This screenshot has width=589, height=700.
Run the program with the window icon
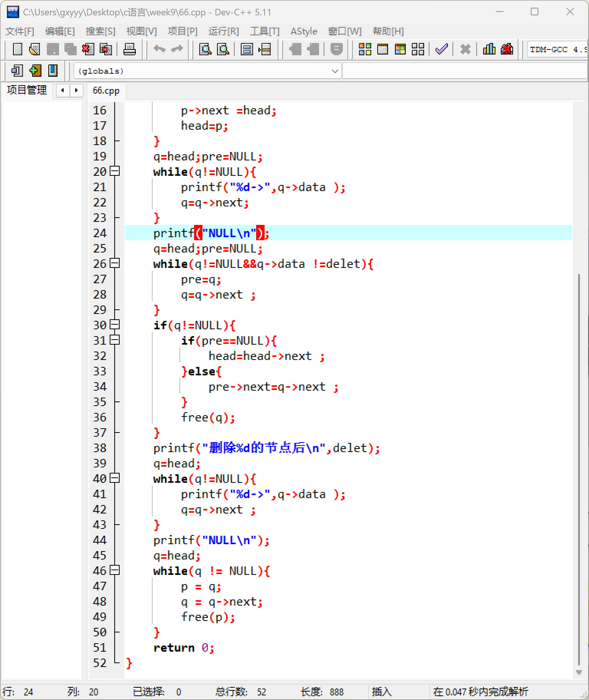point(383,49)
